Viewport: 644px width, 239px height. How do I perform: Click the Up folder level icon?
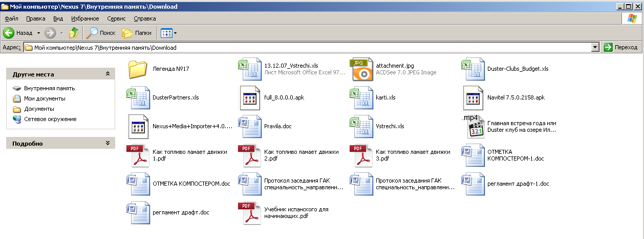pyautogui.click(x=74, y=33)
